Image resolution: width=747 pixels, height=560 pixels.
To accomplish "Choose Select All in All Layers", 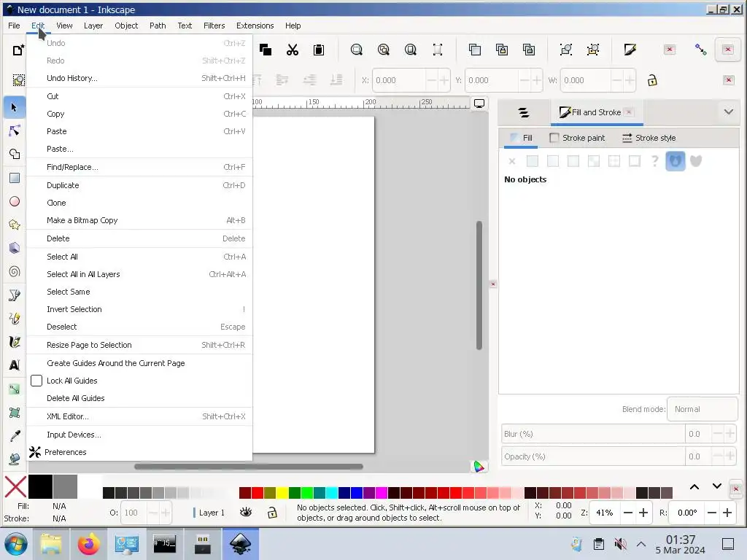I will [x=139, y=274].
